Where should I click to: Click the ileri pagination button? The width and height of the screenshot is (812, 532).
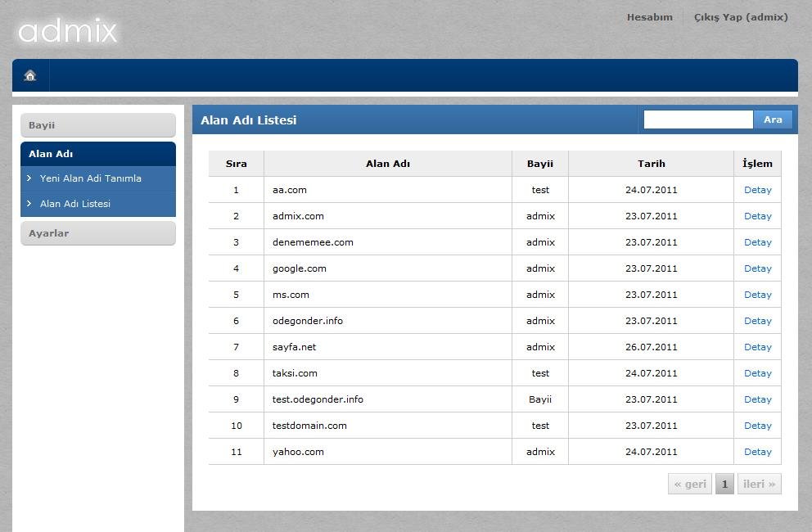[759, 484]
